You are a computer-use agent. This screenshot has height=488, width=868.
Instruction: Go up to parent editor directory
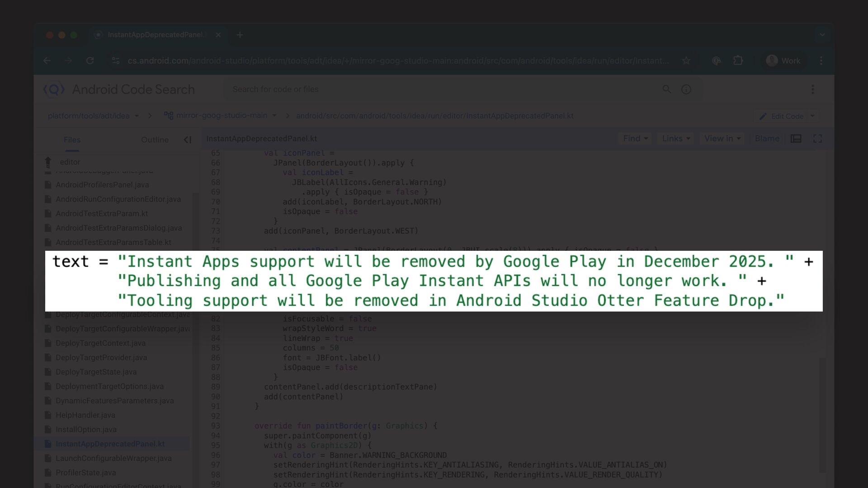[48, 162]
